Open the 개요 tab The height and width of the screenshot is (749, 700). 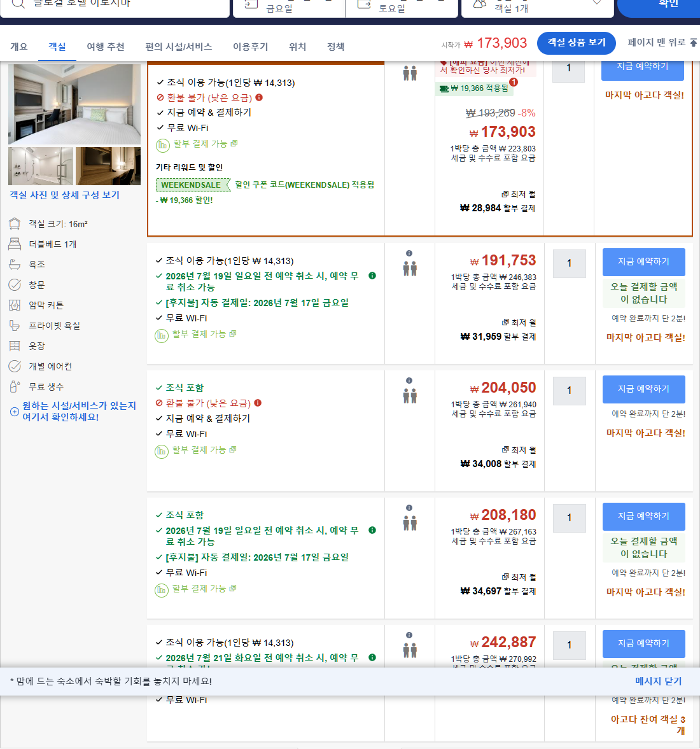click(19, 47)
